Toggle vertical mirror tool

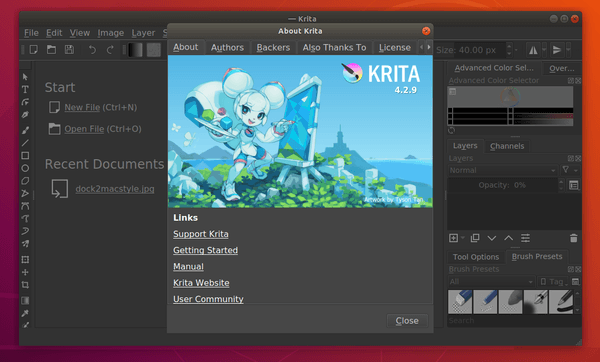click(557, 50)
